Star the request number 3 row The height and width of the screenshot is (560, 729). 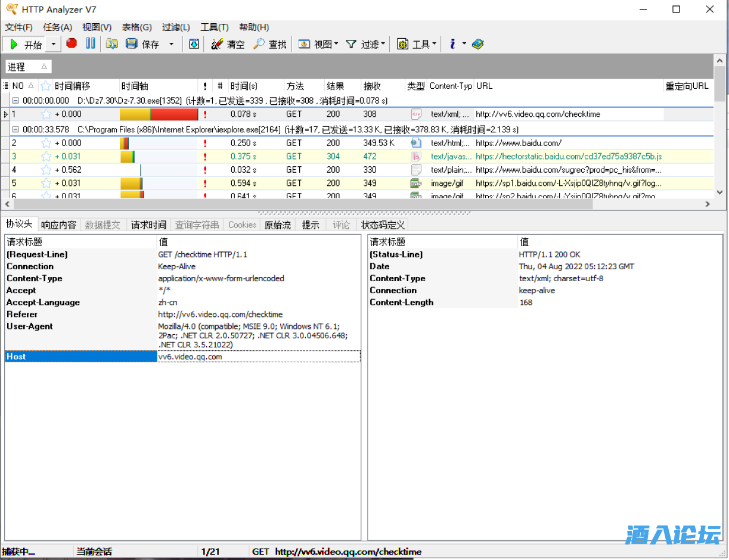46,157
